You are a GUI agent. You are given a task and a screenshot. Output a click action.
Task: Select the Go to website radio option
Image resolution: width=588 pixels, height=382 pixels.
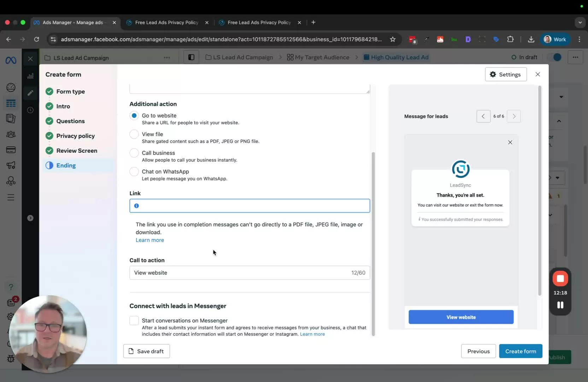pyautogui.click(x=134, y=115)
